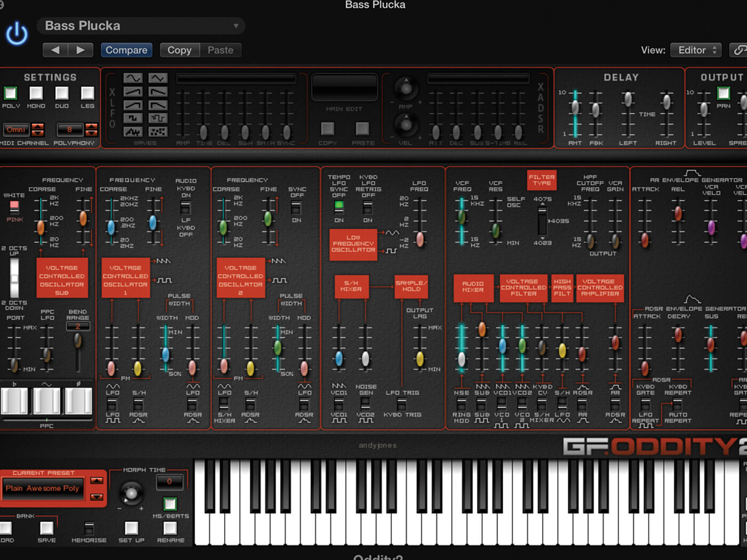Click the MIDI Channel stepper arrows
The height and width of the screenshot is (560, 747).
click(x=37, y=130)
